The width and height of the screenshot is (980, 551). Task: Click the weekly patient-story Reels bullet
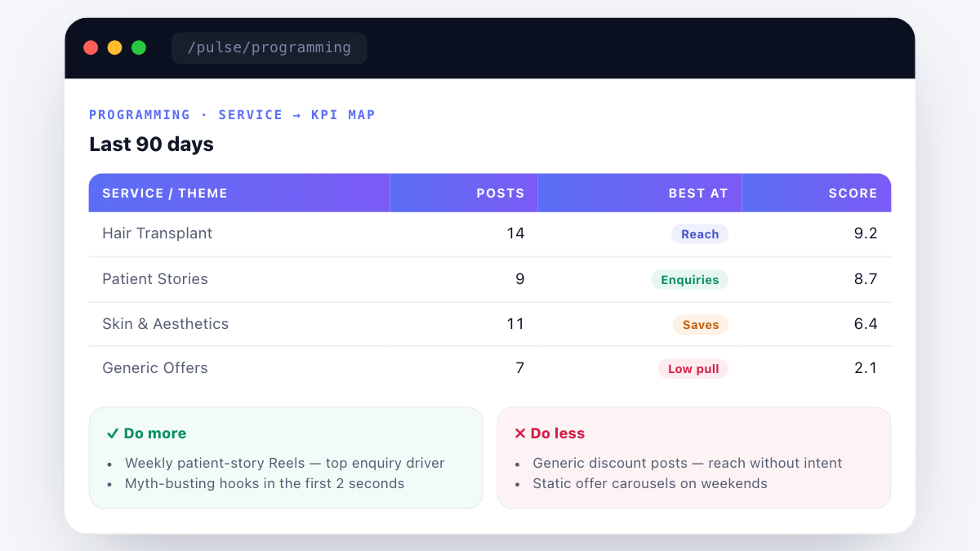284,463
